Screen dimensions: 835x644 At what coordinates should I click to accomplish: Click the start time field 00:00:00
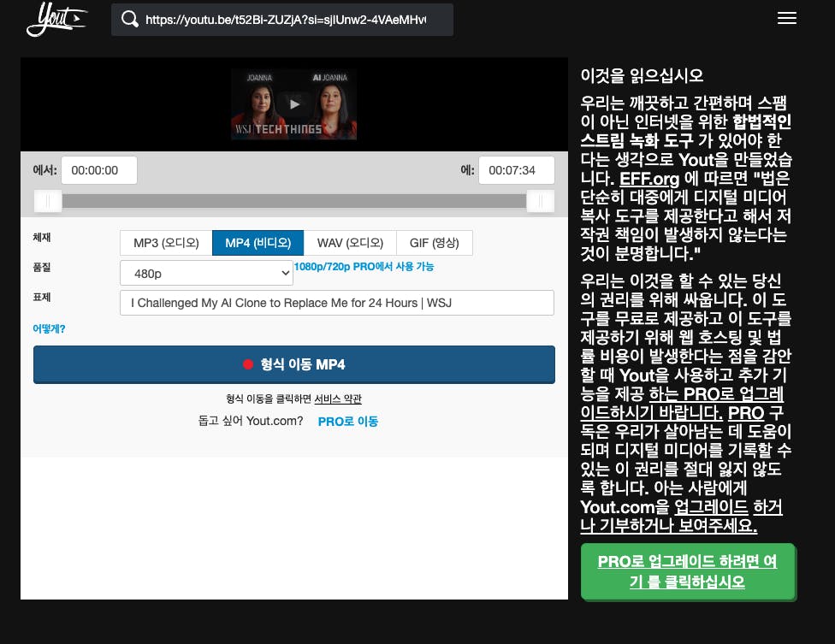coord(99,170)
